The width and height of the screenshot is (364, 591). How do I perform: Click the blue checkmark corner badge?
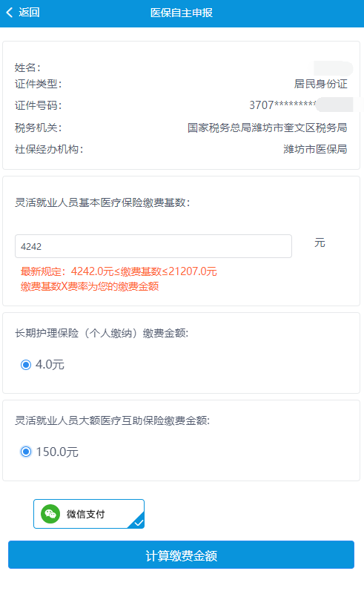[138, 521]
